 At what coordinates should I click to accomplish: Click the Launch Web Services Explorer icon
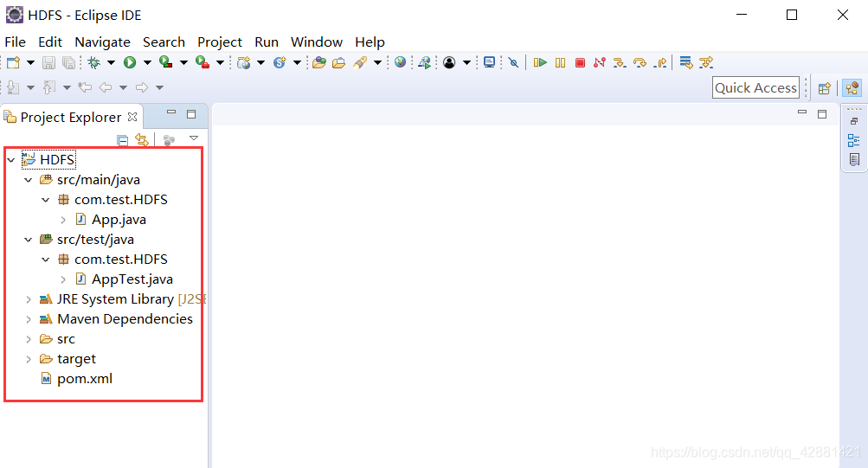coord(425,62)
